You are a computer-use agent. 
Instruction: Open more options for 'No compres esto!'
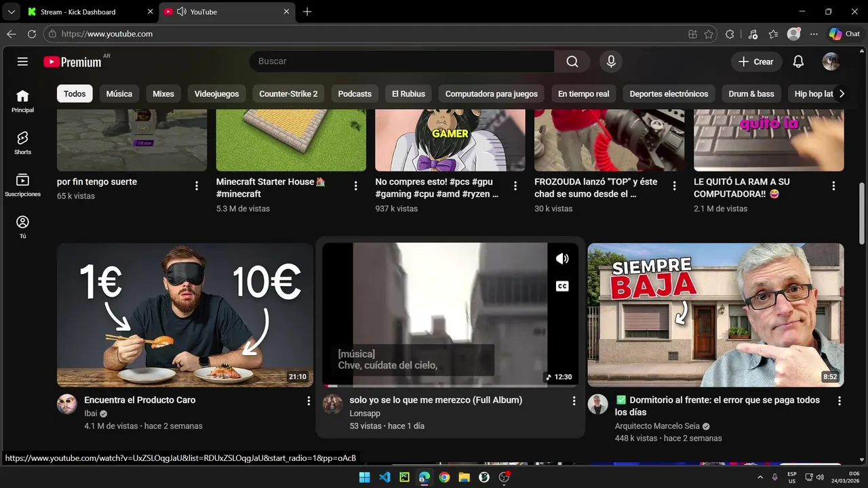coord(515,186)
